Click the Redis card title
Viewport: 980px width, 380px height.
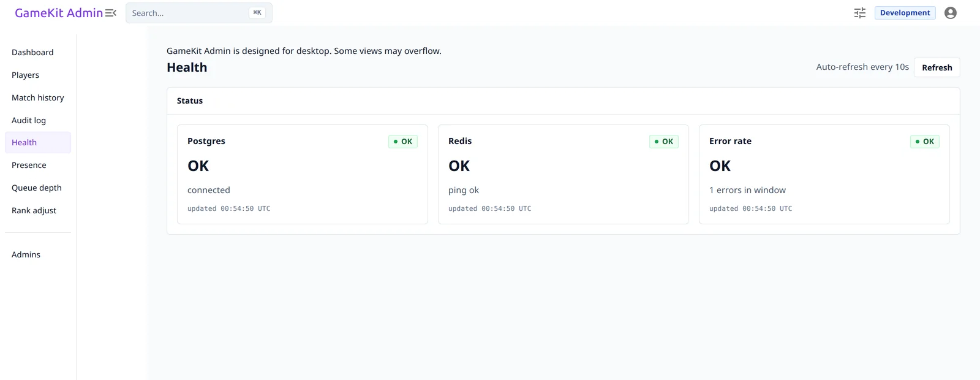coord(460,142)
